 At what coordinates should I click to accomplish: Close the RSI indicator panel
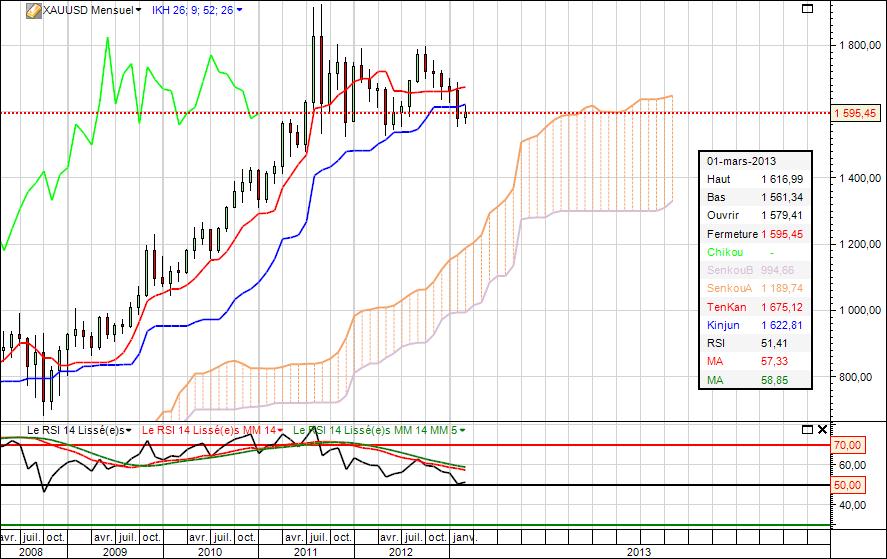pos(822,429)
